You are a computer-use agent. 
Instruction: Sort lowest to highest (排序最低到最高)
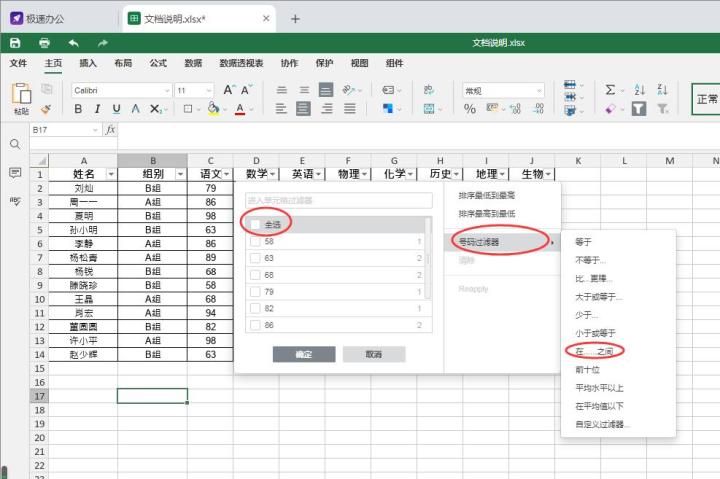pos(487,196)
